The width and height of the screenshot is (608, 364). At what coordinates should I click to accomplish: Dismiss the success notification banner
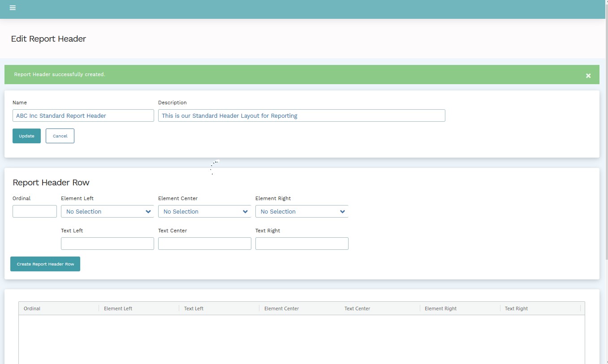click(x=588, y=76)
